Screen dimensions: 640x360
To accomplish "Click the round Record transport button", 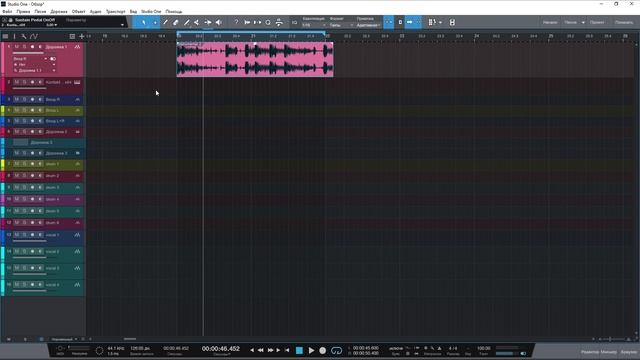I will point(322,350).
